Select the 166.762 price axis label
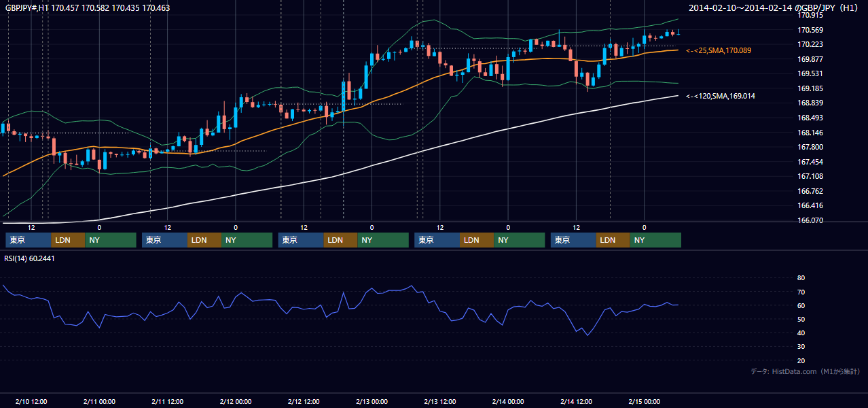The image size is (868, 408). 810,191
